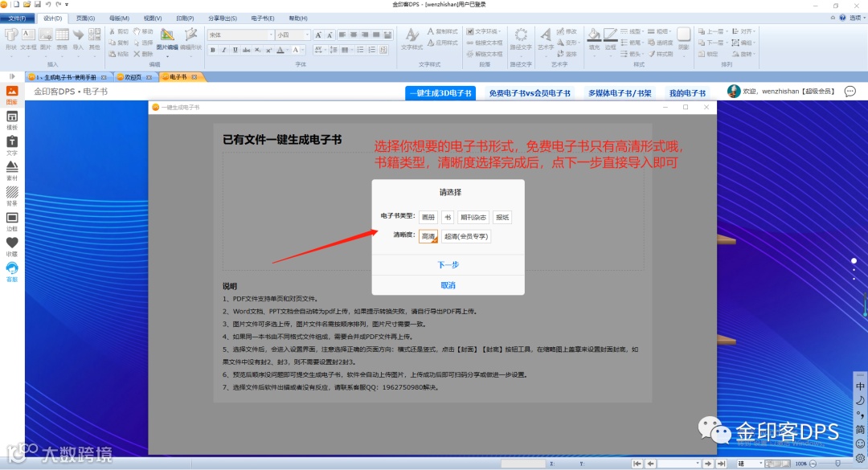
Task: Switch to the 分享导出(S) ribbon tab
Action: point(223,18)
